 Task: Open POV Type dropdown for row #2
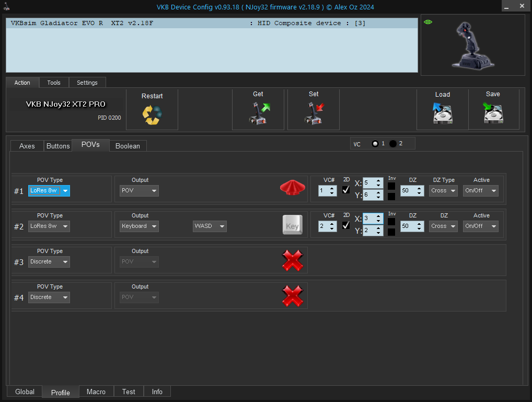[49, 226]
